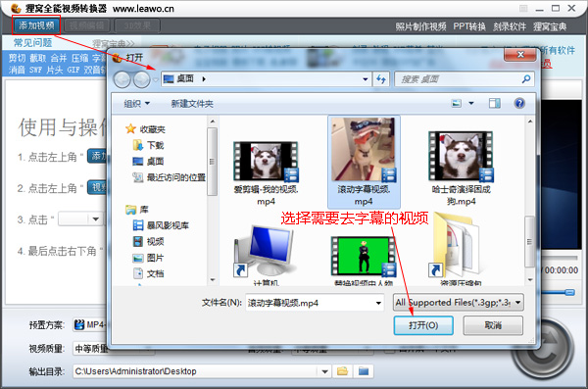Open the All Supported Files type dropdown
Viewport: 588px width, 389px height.
point(458,303)
